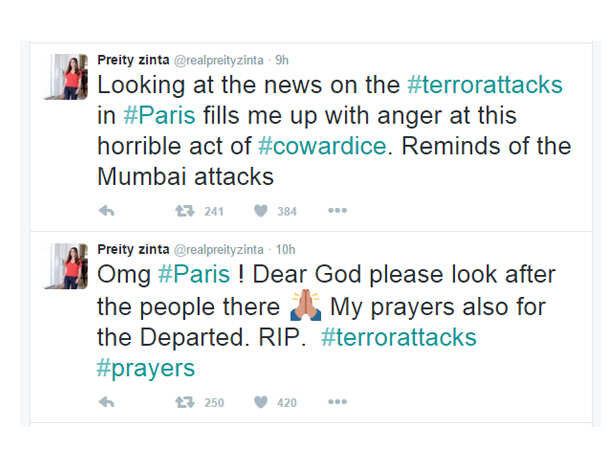Open the #prayers hashtag
Screen dimensions: 616x450
[146, 369]
